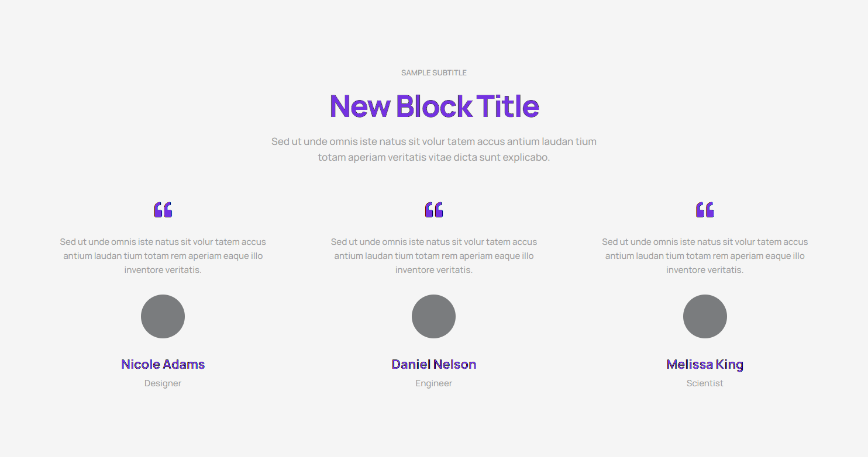Click the 'Scientist' role label
This screenshot has width=868, height=457.
[705, 383]
